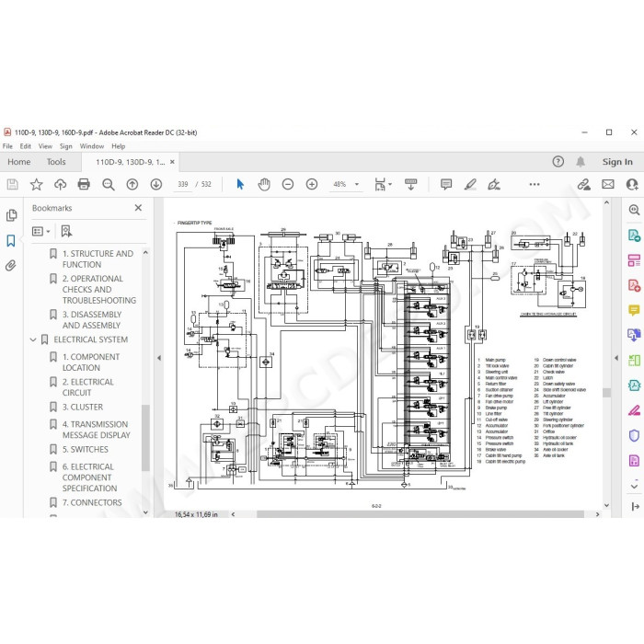Open the Sign document tool
Image resolution: width=644 pixels, height=644 pixels.
coord(494,184)
